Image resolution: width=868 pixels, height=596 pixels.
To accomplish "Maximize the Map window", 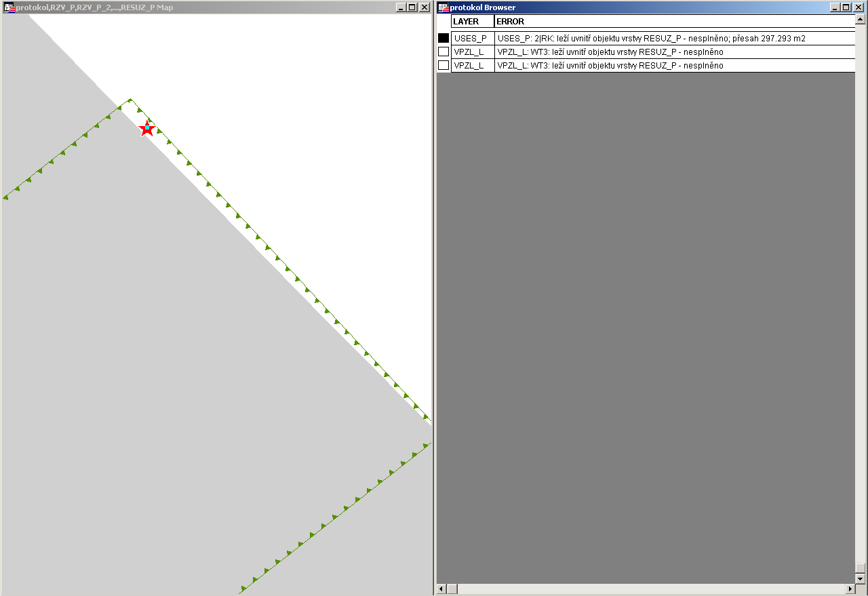I will 412,7.
